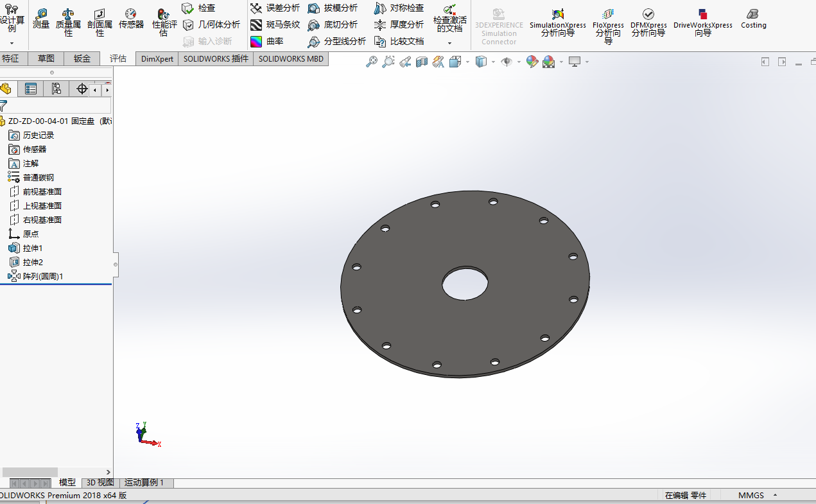Image resolution: width=816 pixels, height=504 pixels.
Task: Click Edit Appearance color ball icon
Action: (x=532, y=62)
